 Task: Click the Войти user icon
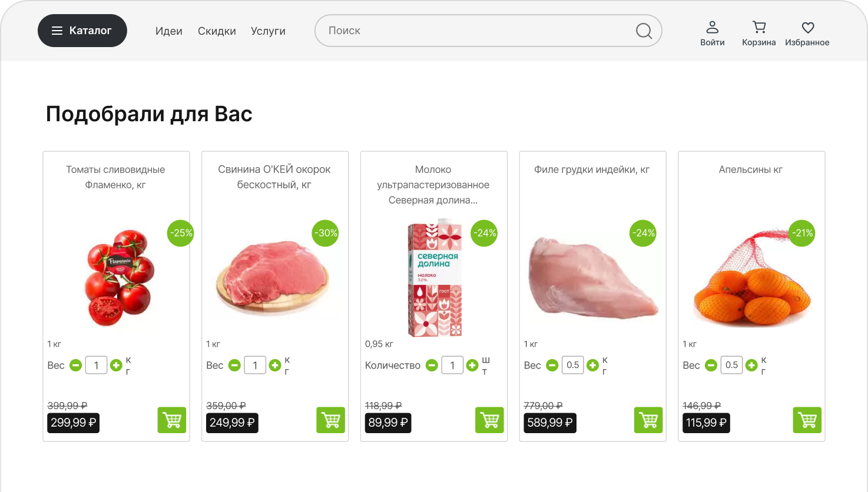712,28
